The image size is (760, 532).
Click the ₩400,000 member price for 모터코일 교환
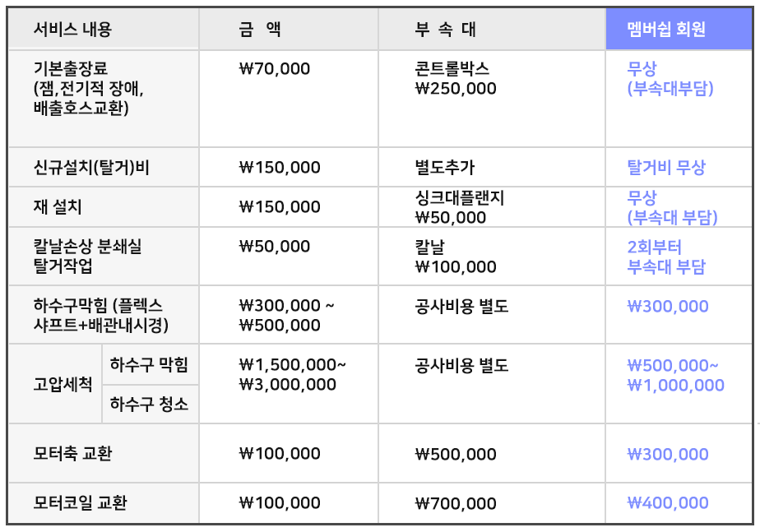coord(667,503)
